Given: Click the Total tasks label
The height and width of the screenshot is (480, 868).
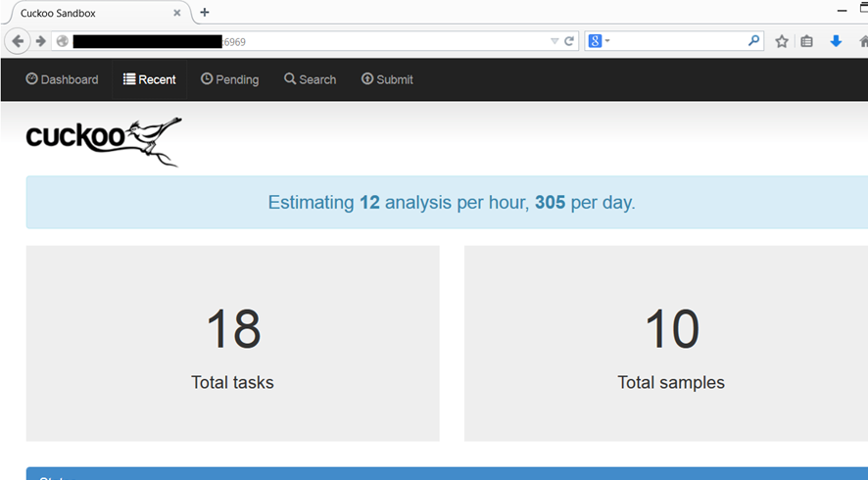Looking at the screenshot, I should coord(232,382).
